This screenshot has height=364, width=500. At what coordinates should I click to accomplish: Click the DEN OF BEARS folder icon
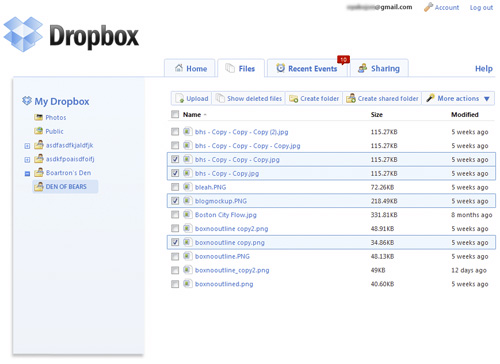pyautogui.click(x=39, y=186)
